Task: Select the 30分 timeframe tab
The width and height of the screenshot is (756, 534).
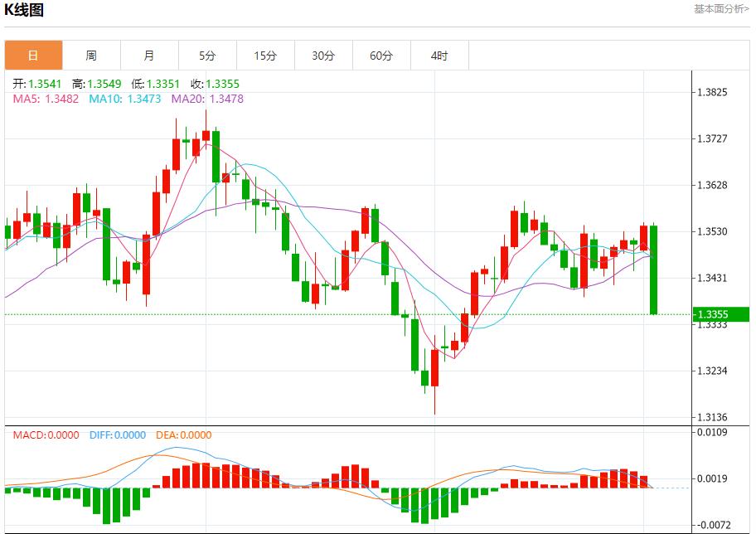Action: (323, 55)
